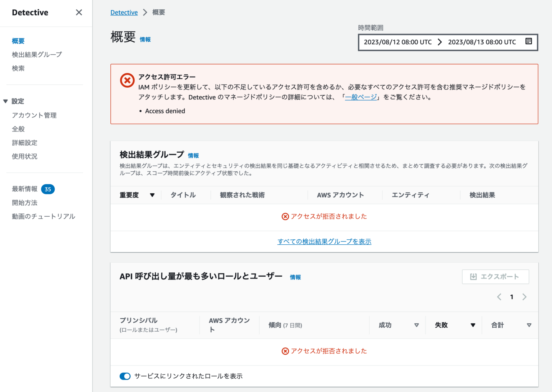
Task: Collapse the 設定 section in the sidebar
Action: pos(6,101)
